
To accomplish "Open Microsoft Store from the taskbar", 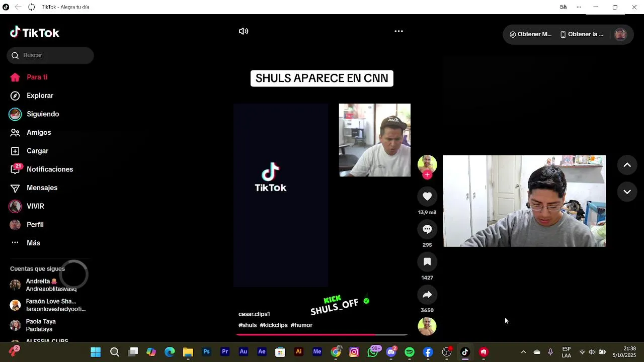I will [x=280, y=352].
